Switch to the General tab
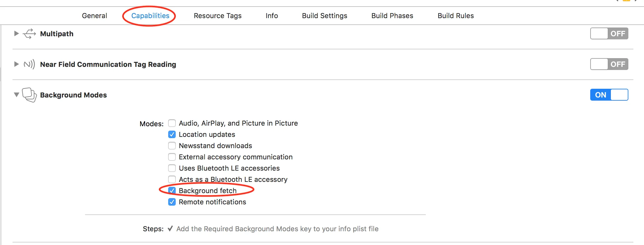Viewport: 644px width, 245px height. [x=94, y=16]
